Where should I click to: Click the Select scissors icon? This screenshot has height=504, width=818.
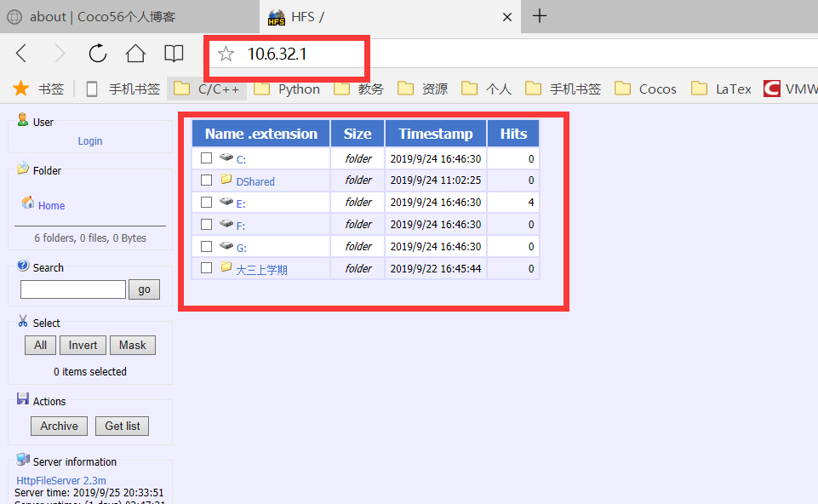tap(23, 321)
